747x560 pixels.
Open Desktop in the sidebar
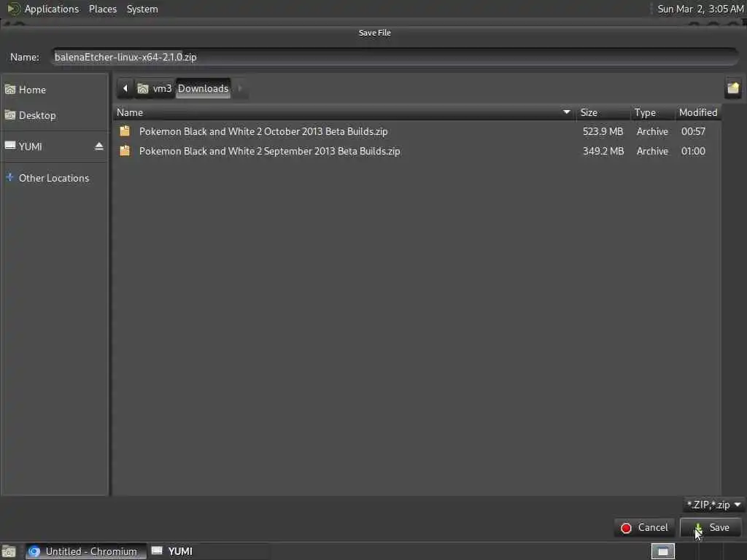tap(54, 115)
